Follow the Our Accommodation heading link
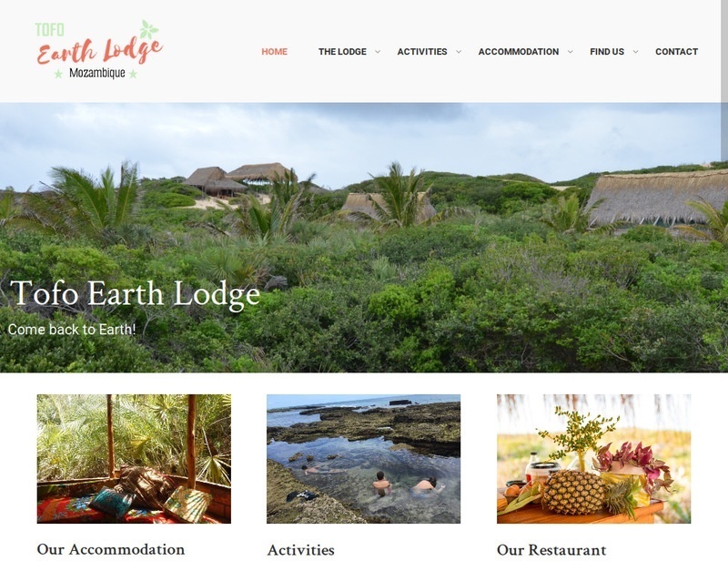728x561 pixels. click(110, 549)
